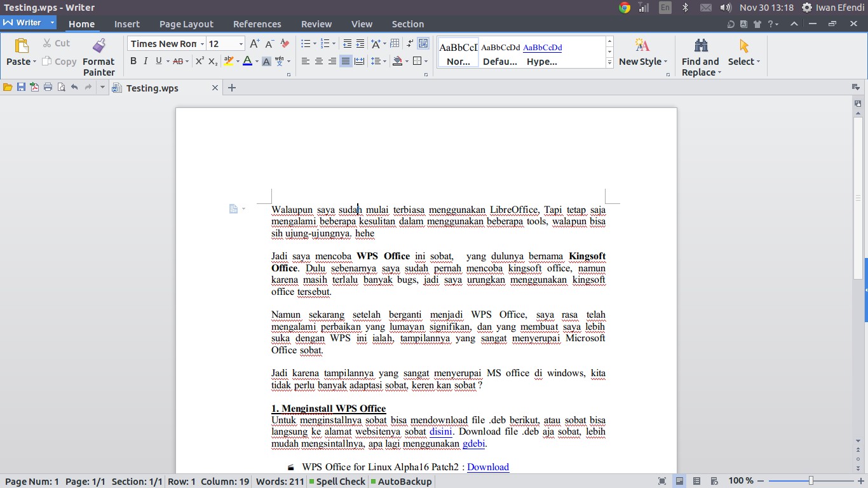Click the font color A swatch
Screen dimensions: 868x488
tap(247, 61)
